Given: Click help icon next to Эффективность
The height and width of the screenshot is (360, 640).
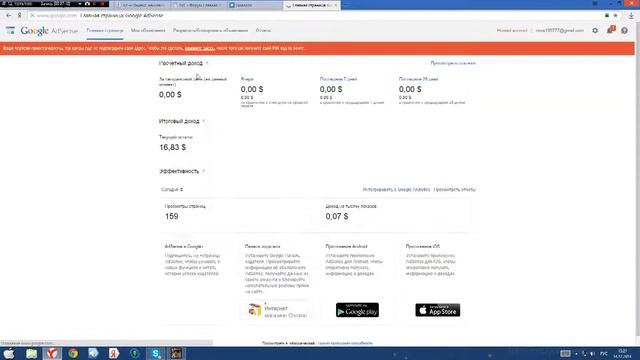Looking at the screenshot, I should (203, 171).
